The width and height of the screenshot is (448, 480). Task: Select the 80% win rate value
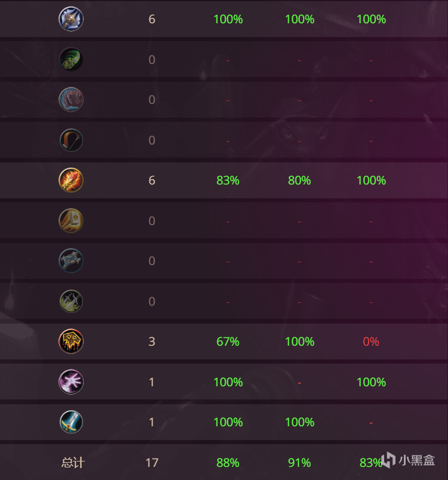click(299, 180)
